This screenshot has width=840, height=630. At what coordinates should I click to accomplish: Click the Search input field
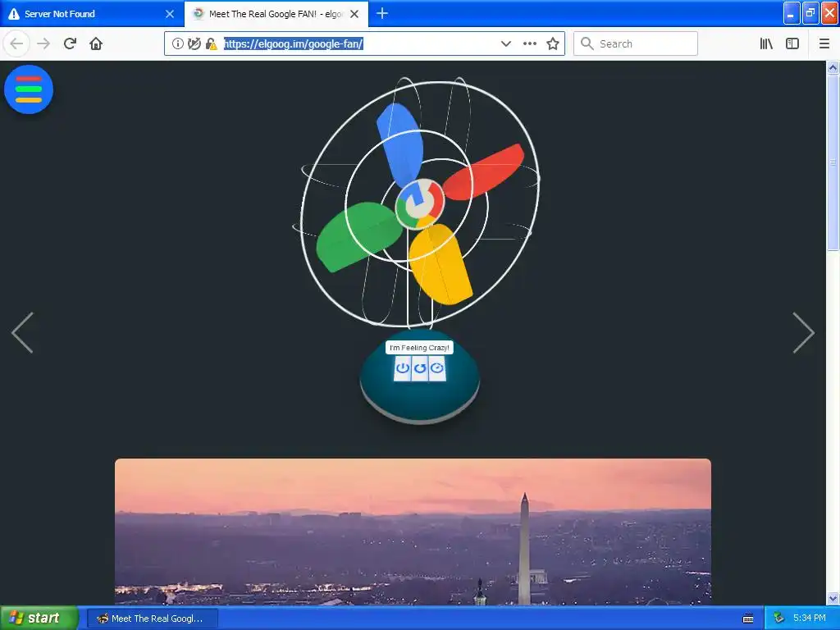(636, 43)
